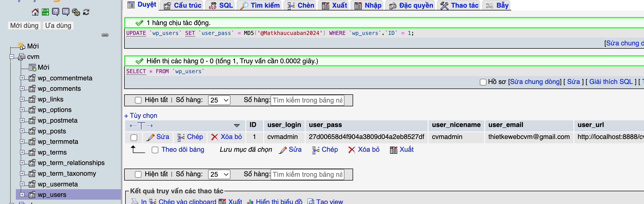644x204 pixels.
Task: Click the Tạo view icon
Action: [x=311, y=202]
